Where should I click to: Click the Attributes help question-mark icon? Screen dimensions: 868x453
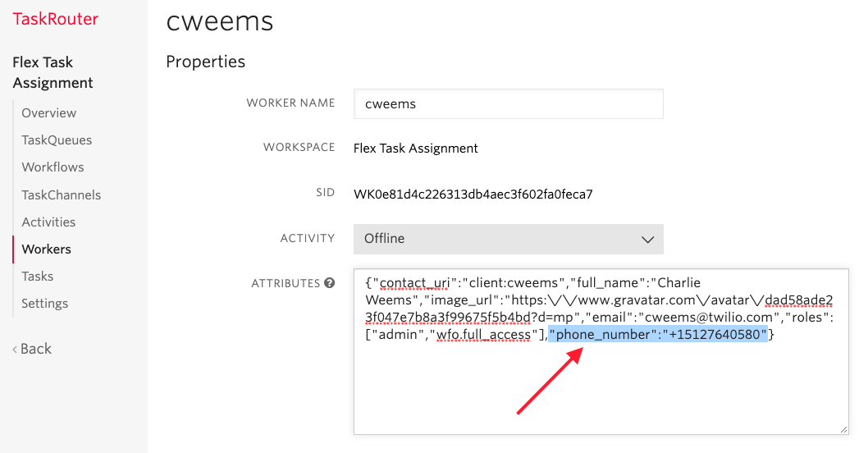329,283
